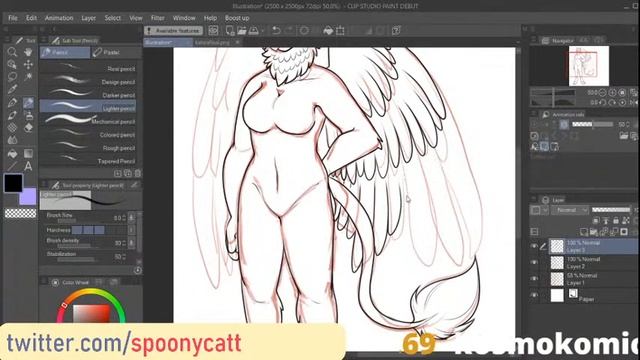Click the Save icon in command bar

(253, 31)
